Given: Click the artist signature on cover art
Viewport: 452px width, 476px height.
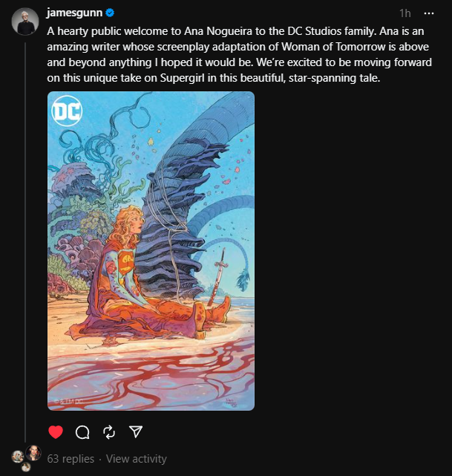Looking at the screenshot, I should tap(231, 402).
